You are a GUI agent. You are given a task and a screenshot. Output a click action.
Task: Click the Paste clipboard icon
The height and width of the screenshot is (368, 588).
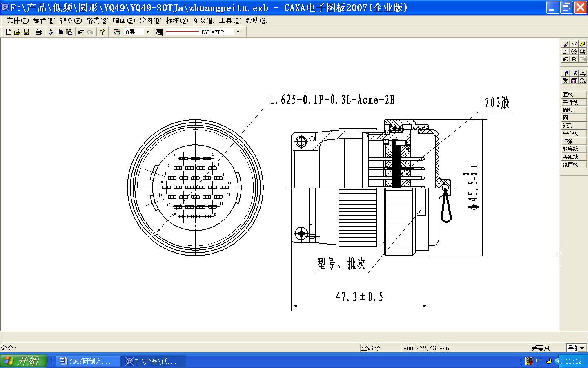pyautogui.click(x=69, y=32)
